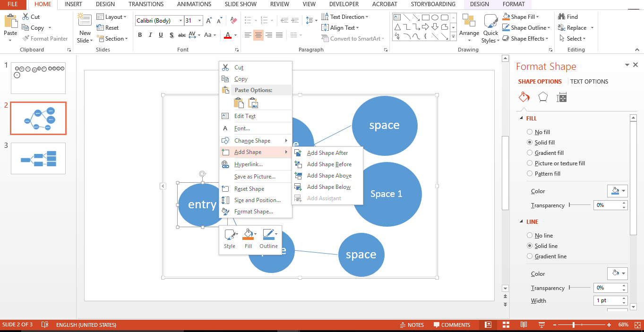
Task: Open the line Color dropdown in Format Shape
Action: pyautogui.click(x=618, y=273)
